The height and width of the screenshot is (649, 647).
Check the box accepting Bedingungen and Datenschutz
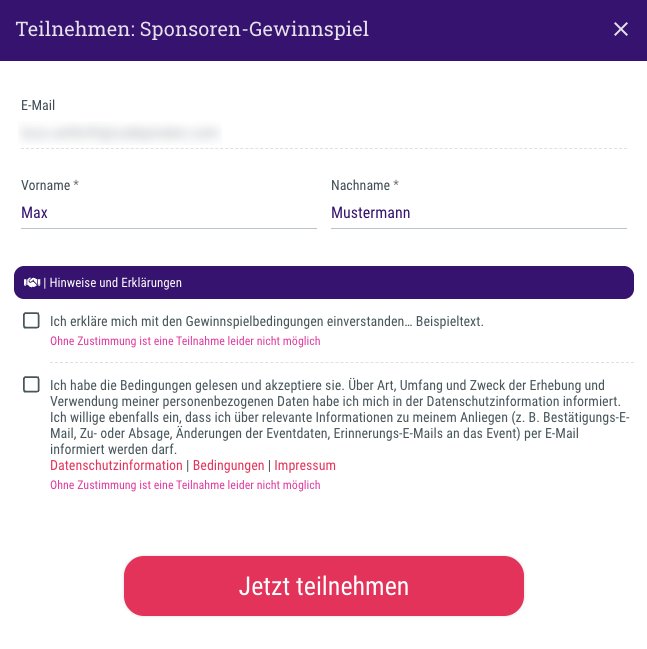[32, 385]
